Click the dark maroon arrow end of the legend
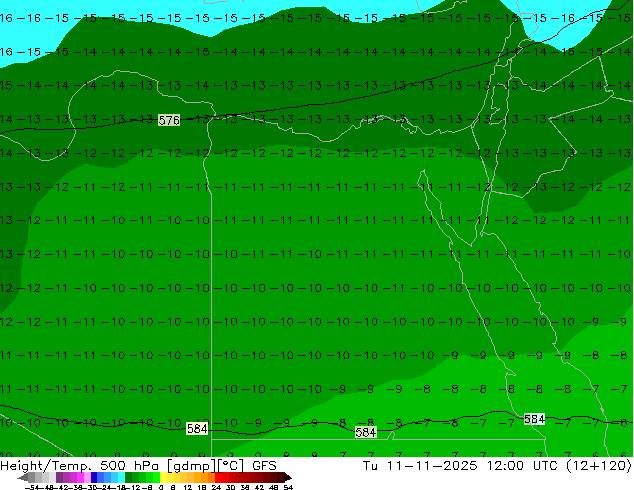The image size is (634, 490). pyautogui.click(x=288, y=477)
